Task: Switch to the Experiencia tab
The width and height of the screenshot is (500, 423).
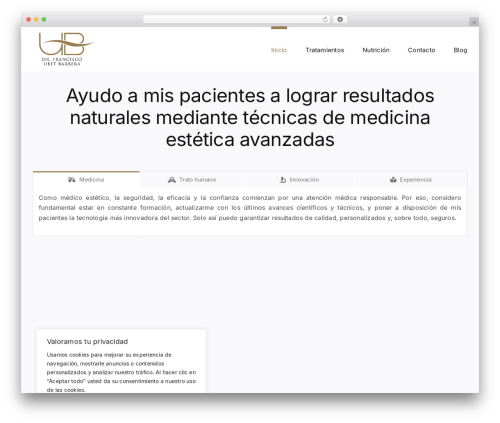Action: coord(411,180)
